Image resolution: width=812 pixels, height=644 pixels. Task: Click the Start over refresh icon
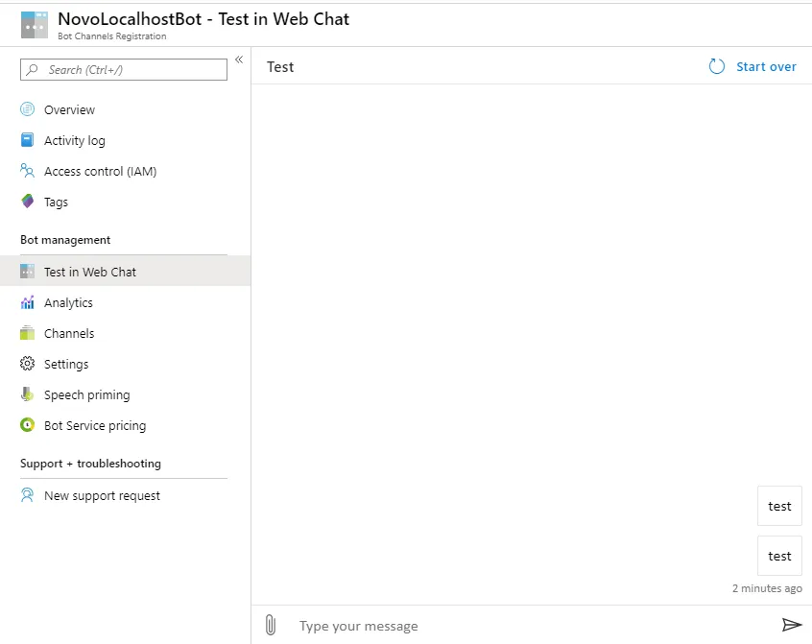point(717,66)
